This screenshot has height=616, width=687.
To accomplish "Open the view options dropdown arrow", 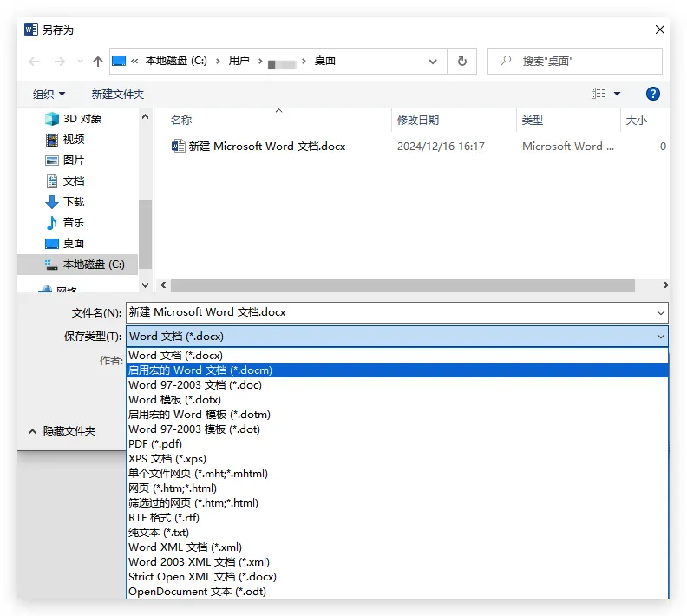I will pyautogui.click(x=617, y=94).
